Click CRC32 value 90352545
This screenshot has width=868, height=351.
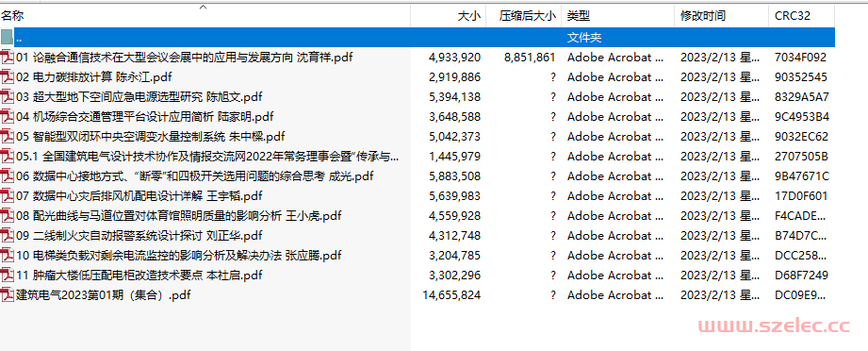[800, 77]
